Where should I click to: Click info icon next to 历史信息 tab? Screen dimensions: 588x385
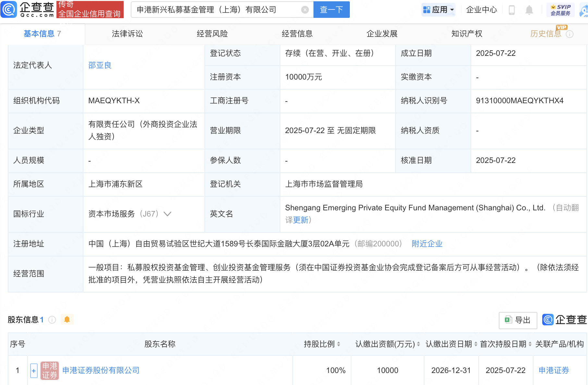pyautogui.click(x=570, y=34)
